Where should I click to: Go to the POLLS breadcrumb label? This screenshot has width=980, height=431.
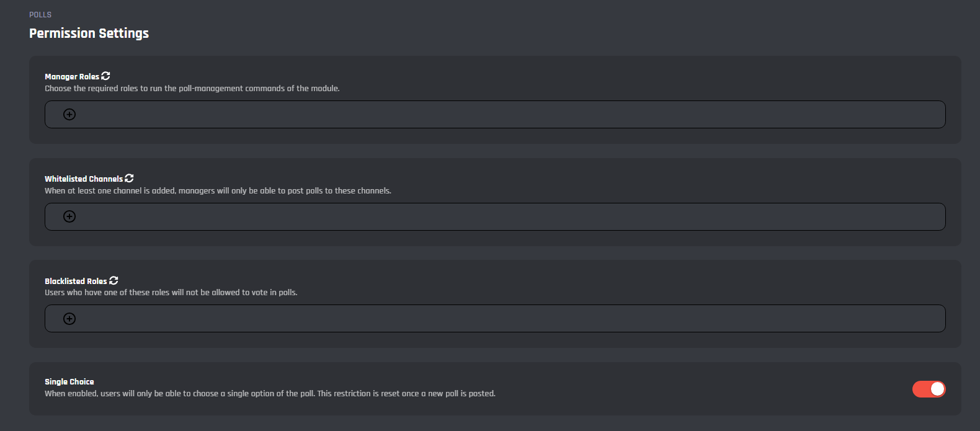40,14
